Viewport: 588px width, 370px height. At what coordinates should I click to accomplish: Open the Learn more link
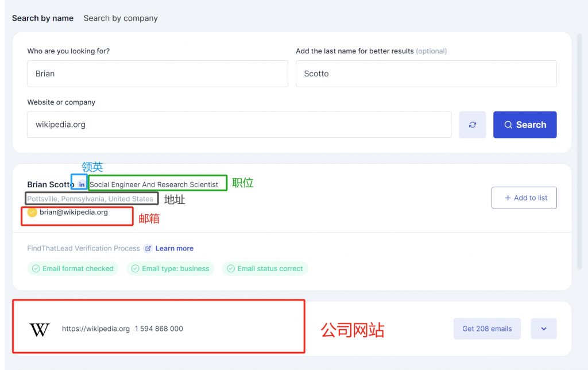175,248
